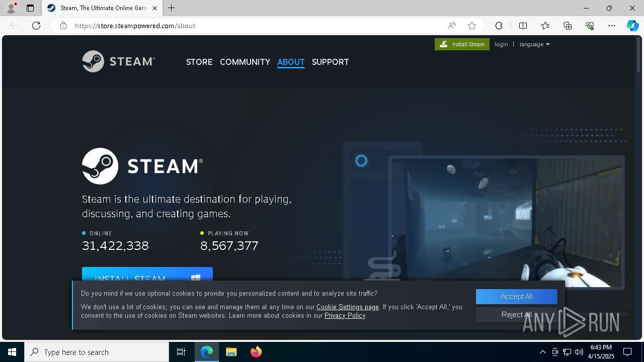The height and width of the screenshot is (362, 644).
Task: Toggle split screen view
Action: [x=523, y=26]
